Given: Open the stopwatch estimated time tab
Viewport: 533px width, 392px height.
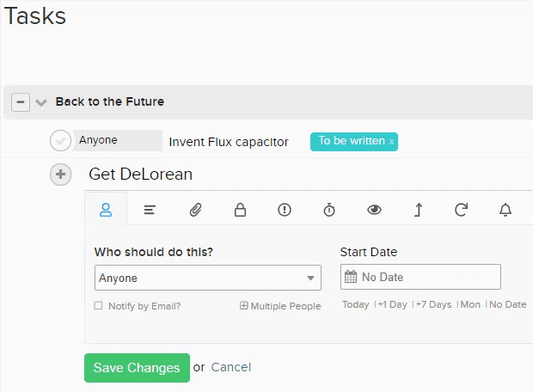Looking at the screenshot, I should coord(329,210).
